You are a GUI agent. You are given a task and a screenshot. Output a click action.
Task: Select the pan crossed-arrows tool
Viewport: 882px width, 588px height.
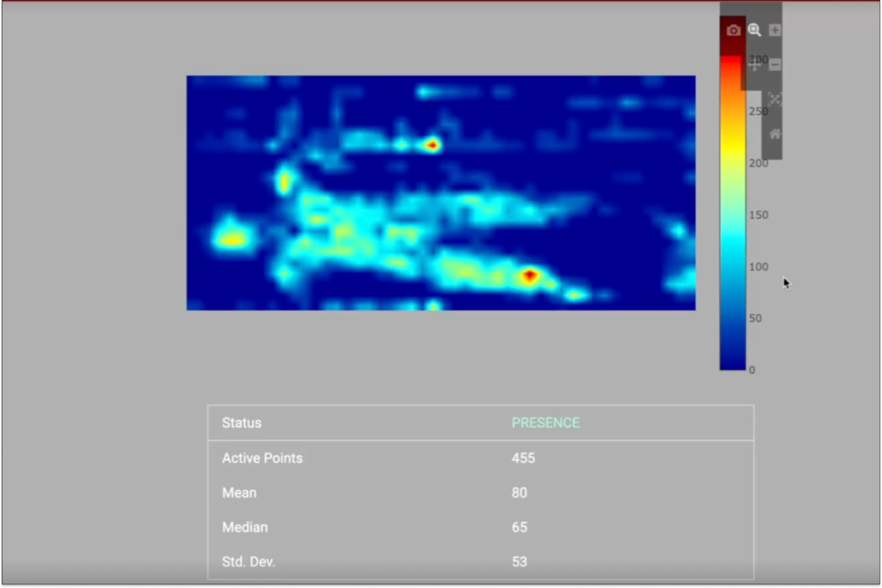pyautogui.click(x=754, y=65)
